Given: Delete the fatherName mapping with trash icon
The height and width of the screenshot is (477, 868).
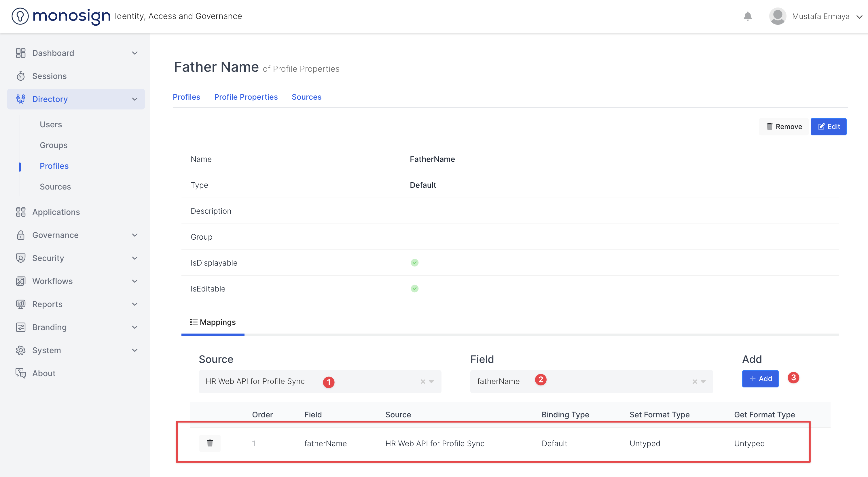Looking at the screenshot, I should coord(210,443).
